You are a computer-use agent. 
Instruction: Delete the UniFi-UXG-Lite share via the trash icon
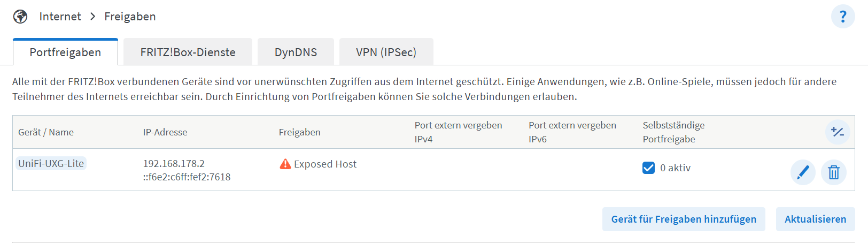click(834, 172)
